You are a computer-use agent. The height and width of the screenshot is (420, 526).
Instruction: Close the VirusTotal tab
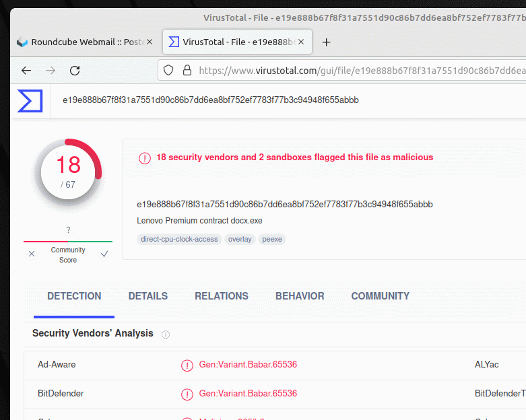coord(301,42)
